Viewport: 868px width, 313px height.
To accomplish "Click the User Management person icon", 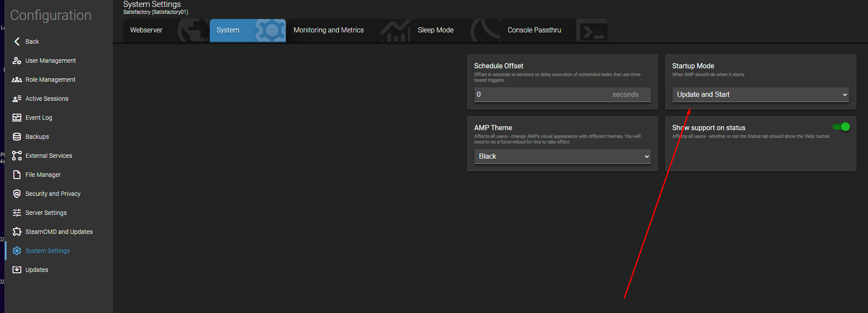I will [17, 61].
